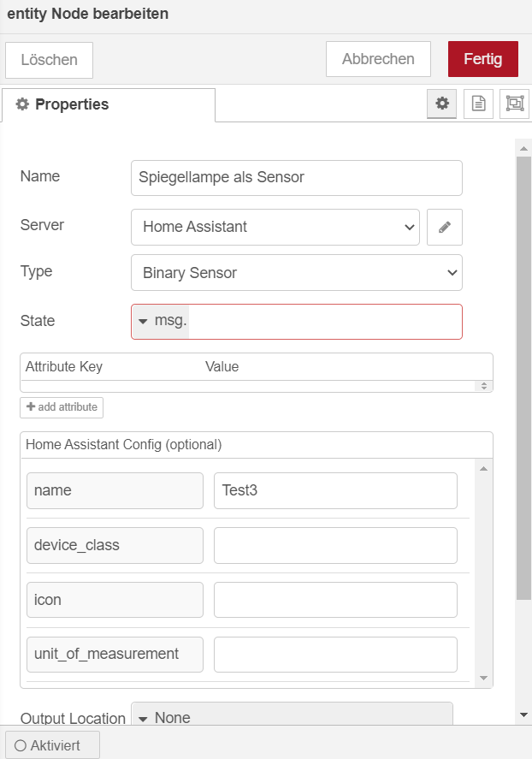Image resolution: width=532 pixels, height=759 pixels.
Task: Click config list scroll up arrow
Action: pos(483,469)
